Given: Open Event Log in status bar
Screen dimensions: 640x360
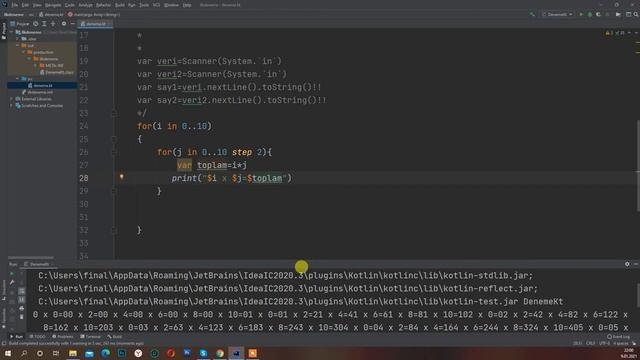Looking at the screenshot, I should pyautogui.click(x=618, y=337).
